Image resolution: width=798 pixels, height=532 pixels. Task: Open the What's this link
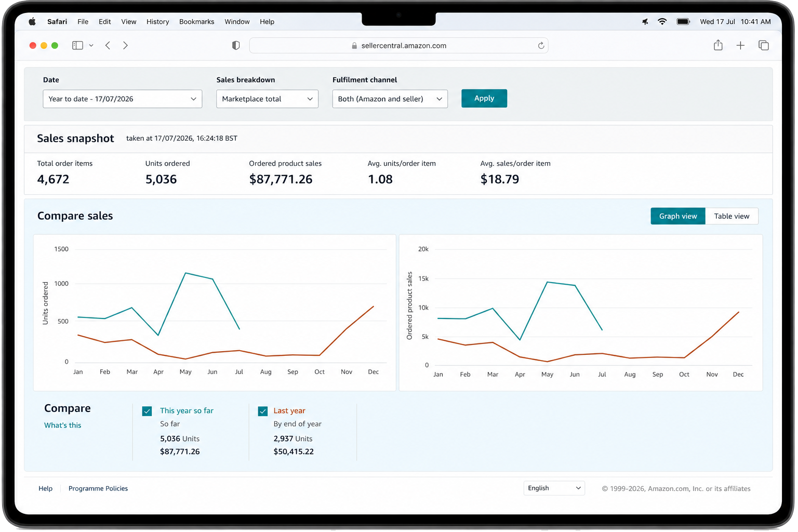click(x=63, y=425)
